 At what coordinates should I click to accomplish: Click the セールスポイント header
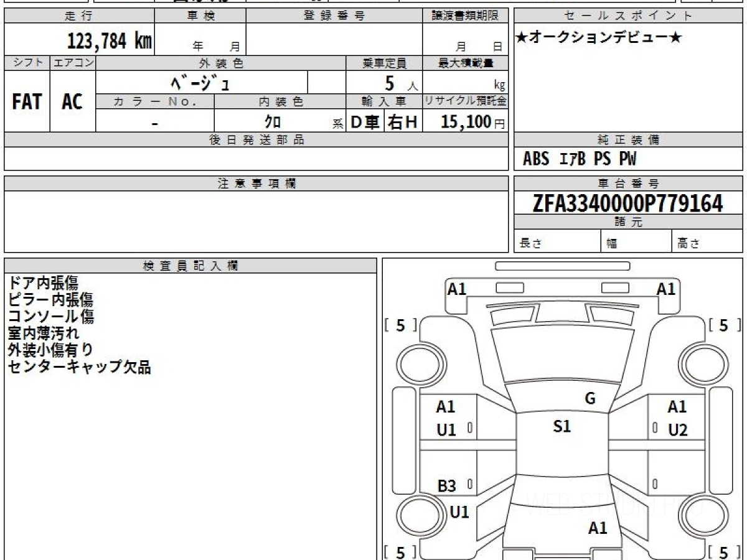[x=628, y=16]
